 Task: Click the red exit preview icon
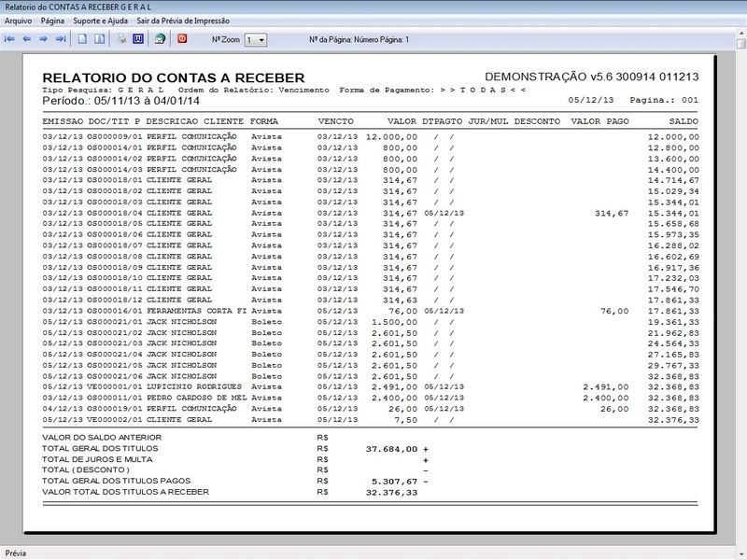[x=184, y=37]
